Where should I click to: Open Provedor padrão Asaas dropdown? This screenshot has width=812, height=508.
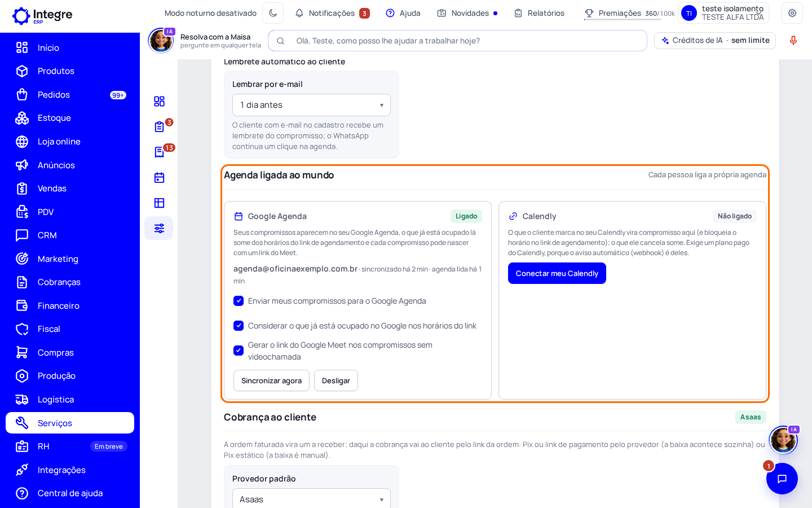click(x=311, y=499)
